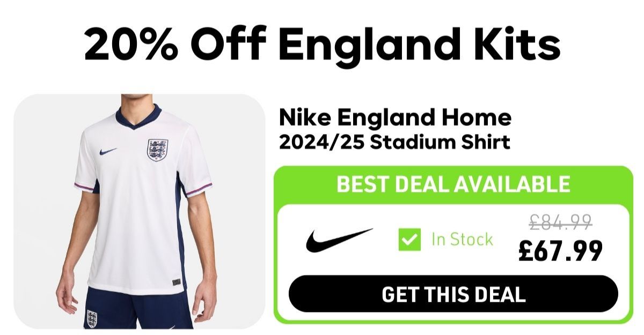The height and width of the screenshot is (335, 644).
Task: Click the England crest on the shirt
Action: (x=157, y=151)
